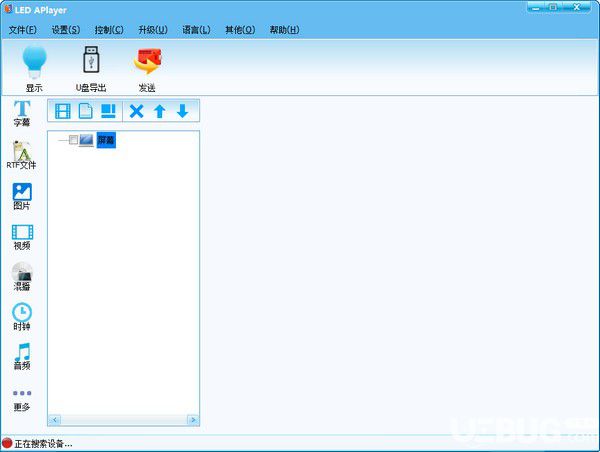Add an RTF文件 item
The image size is (600, 452).
(21, 155)
